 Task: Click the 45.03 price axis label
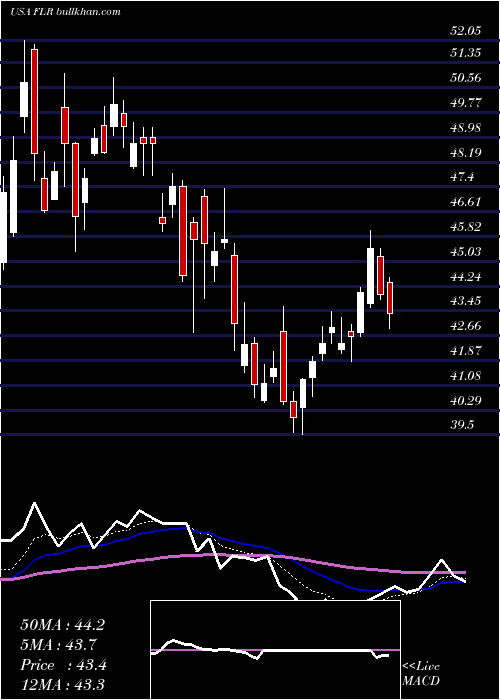coord(466,252)
